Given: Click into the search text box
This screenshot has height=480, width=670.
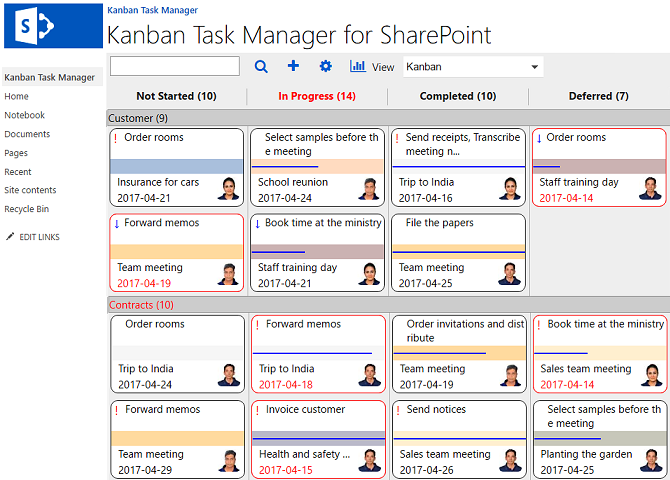Looking at the screenshot, I should point(175,66).
